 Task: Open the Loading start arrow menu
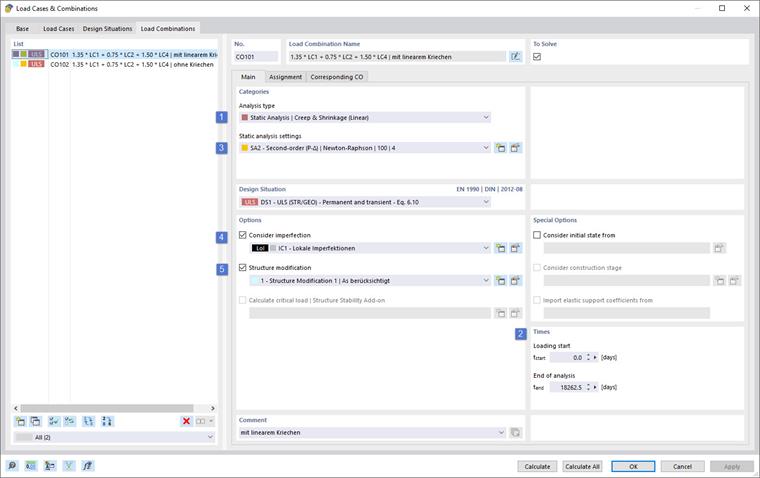pyautogui.click(x=595, y=357)
